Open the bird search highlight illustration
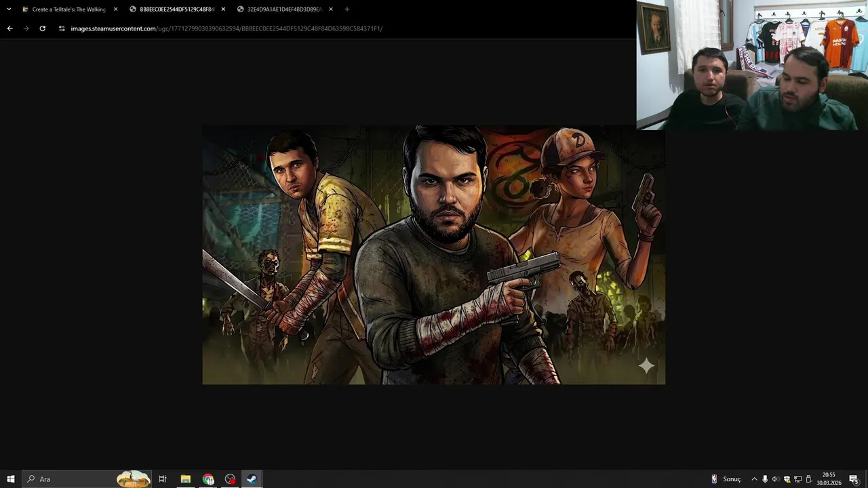Image resolution: width=868 pixels, height=488 pixels. (133, 479)
